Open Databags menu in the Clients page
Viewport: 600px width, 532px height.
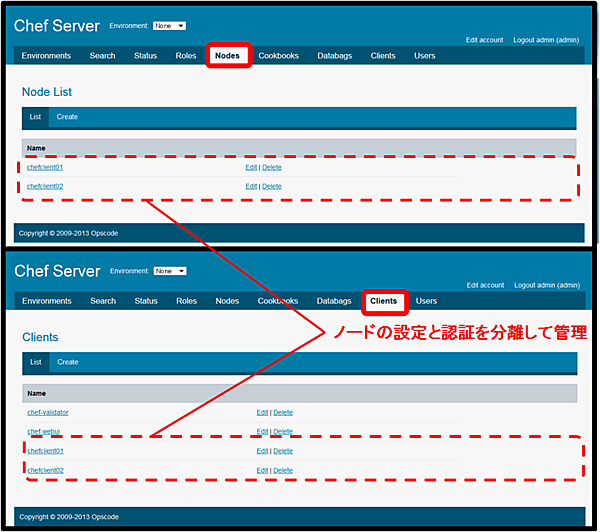[x=334, y=301]
